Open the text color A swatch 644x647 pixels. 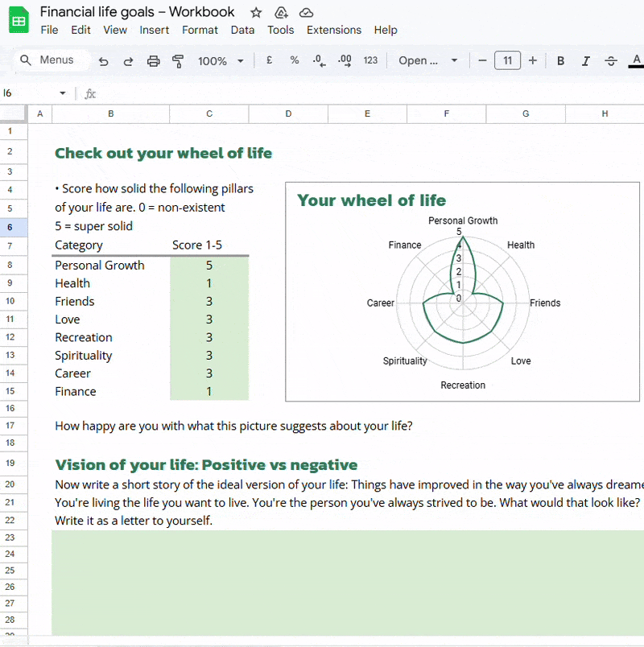(636, 61)
